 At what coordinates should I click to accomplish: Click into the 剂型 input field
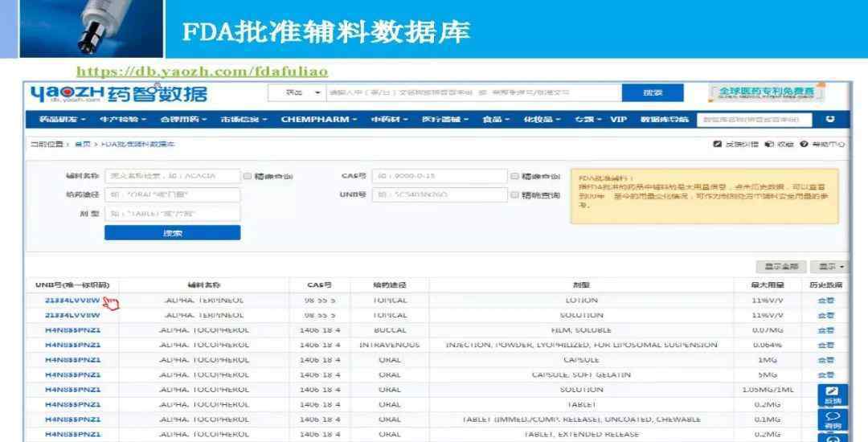click(x=172, y=214)
